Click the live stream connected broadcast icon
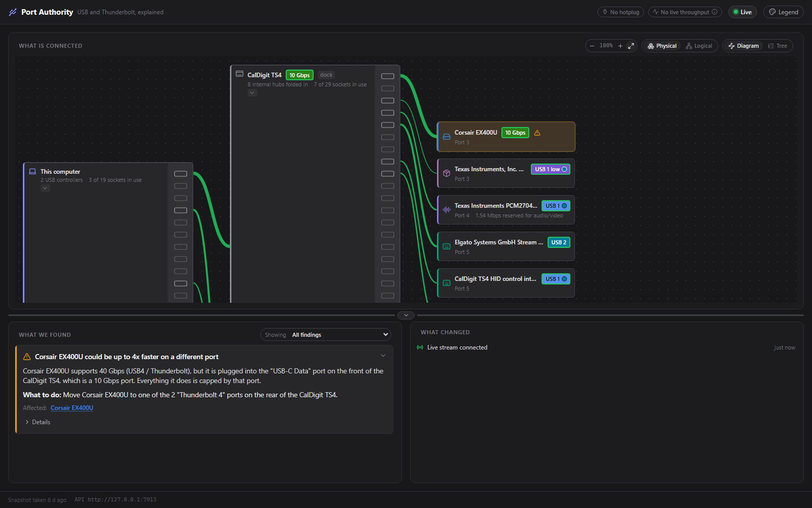The height and width of the screenshot is (508, 812). pos(420,347)
